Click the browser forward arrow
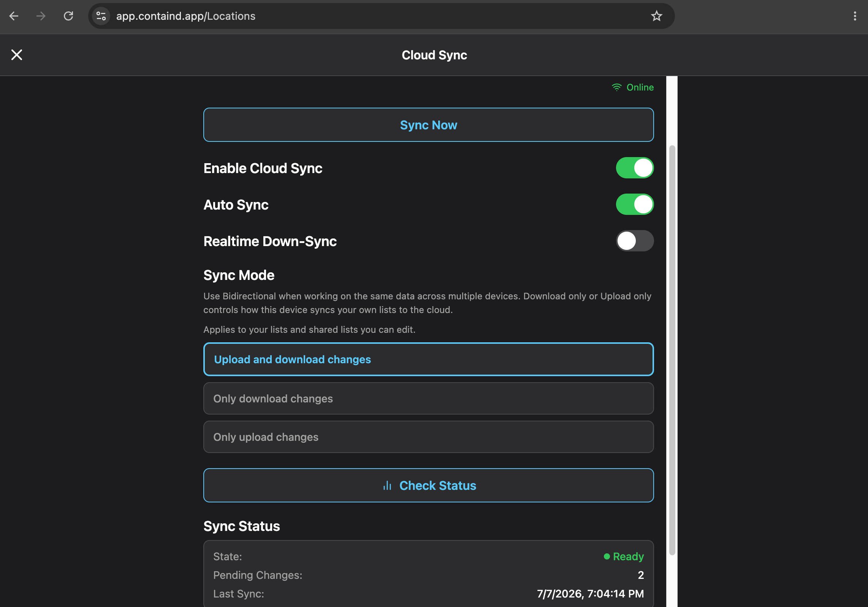This screenshot has width=868, height=607. (41, 16)
